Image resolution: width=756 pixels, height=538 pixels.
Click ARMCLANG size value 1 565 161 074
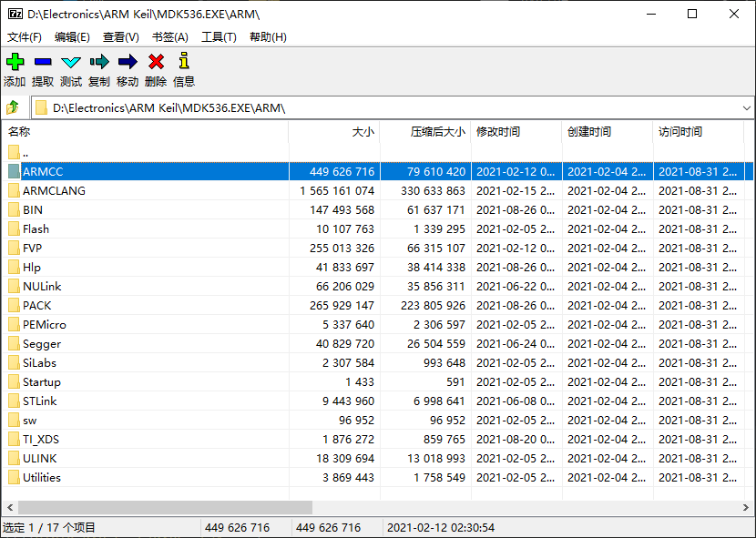[337, 191]
